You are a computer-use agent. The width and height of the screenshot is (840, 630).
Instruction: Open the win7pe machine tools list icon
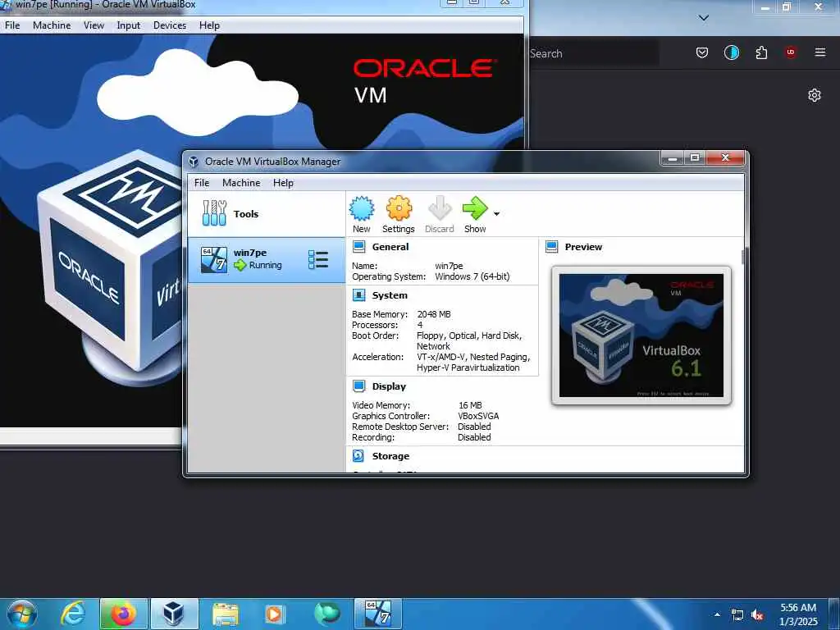[x=318, y=260]
